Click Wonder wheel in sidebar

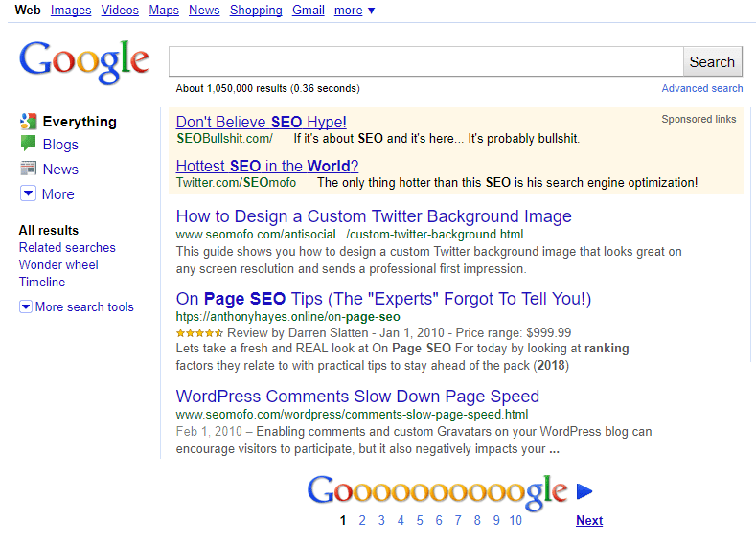point(58,264)
